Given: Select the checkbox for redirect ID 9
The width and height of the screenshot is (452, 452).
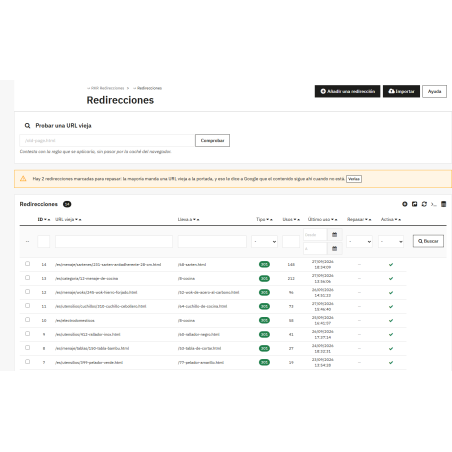Looking at the screenshot, I should pos(27,334).
